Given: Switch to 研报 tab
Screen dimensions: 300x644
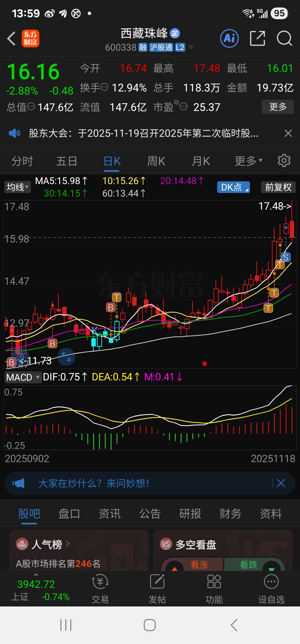Looking at the screenshot, I should [190, 514].
